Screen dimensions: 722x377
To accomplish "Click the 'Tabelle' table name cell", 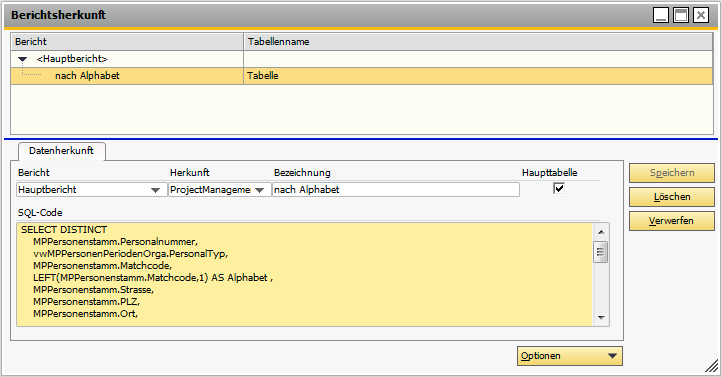I will click(478, 76).
